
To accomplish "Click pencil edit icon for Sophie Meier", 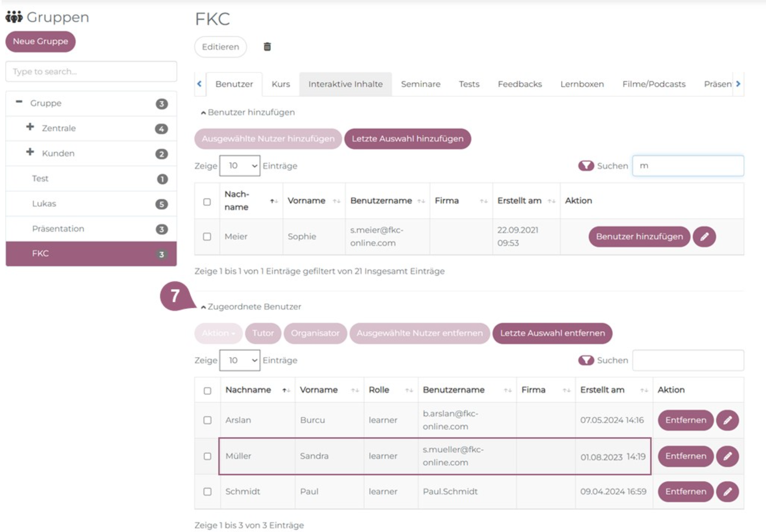I will (x=704, y=237).
